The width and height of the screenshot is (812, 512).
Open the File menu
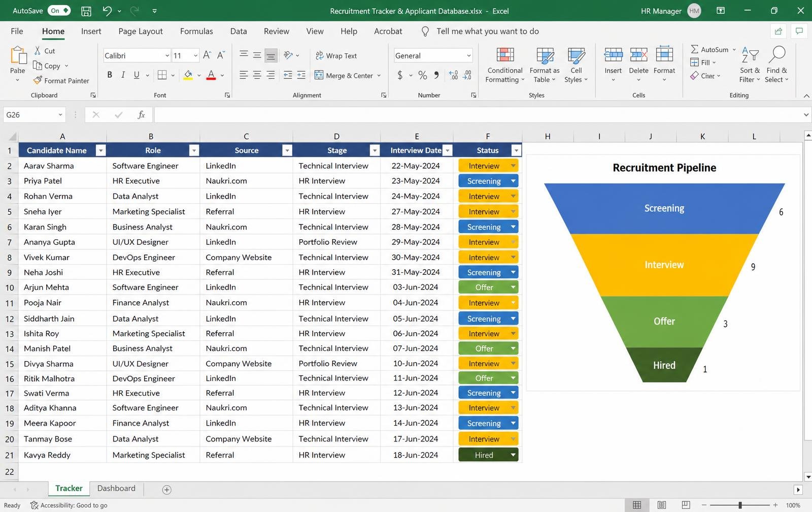[17, 31]
